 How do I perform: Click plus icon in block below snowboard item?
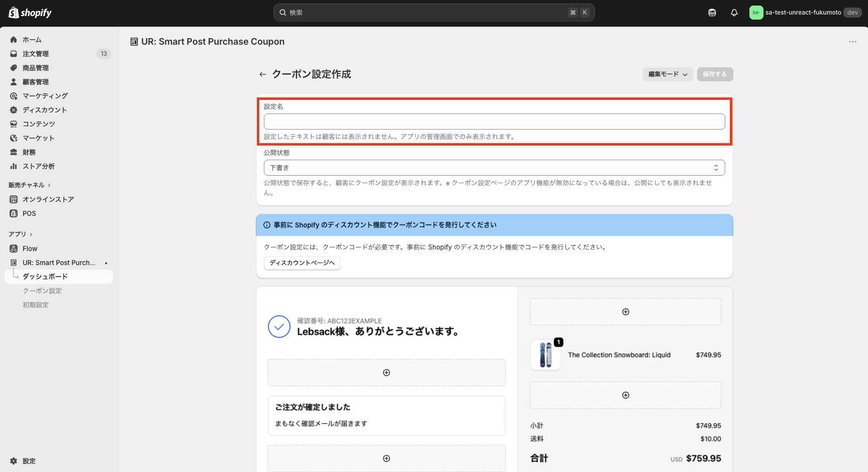point(626,395)
